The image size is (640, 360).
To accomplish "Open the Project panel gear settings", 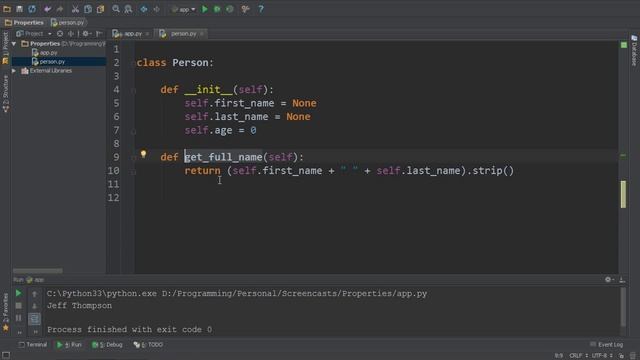I will click(86, 33).
